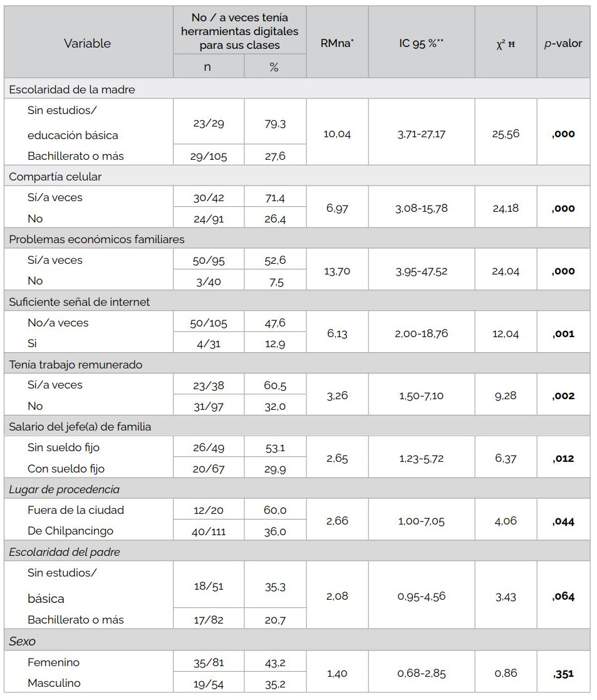
Task: Select the "p-valor" column header
Action: click(563, 43)
